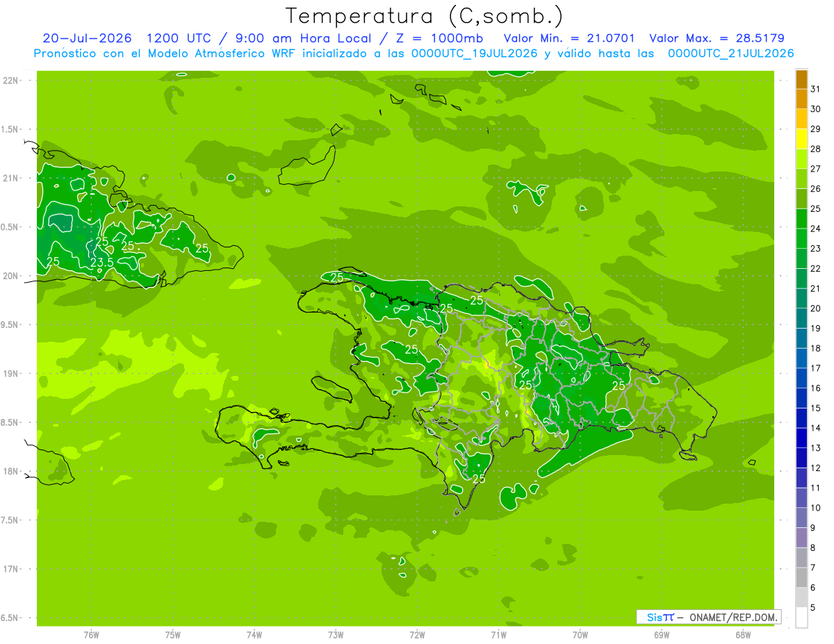This screenshot has height=644, width=834.
Task: Click the "17N" latitude axis label
Action: pyautogui.click(x=11, y=569)
